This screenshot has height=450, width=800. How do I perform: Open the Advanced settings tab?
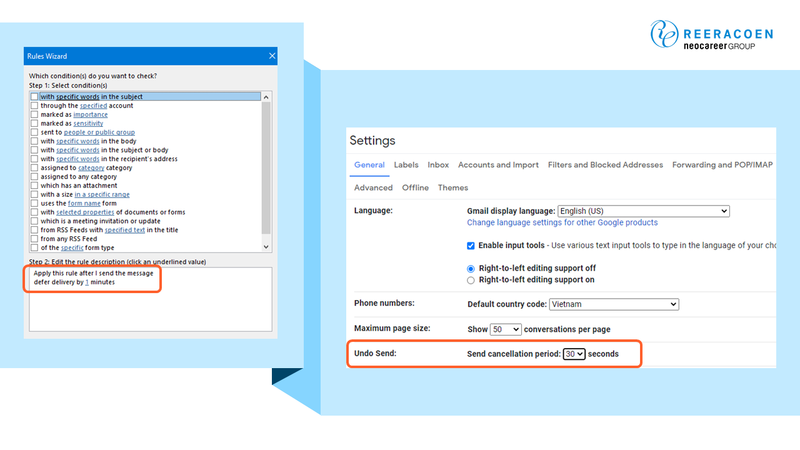click(373, 188)
